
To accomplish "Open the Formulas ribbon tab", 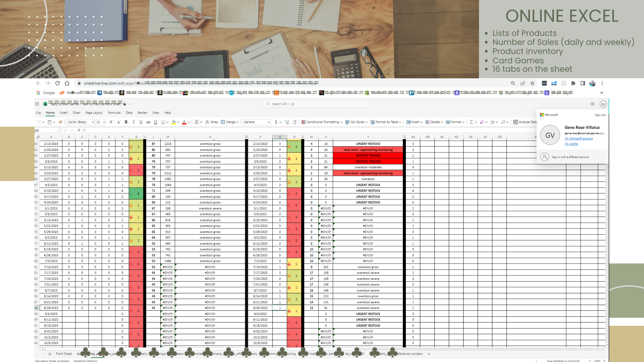I will coord(114,113).
